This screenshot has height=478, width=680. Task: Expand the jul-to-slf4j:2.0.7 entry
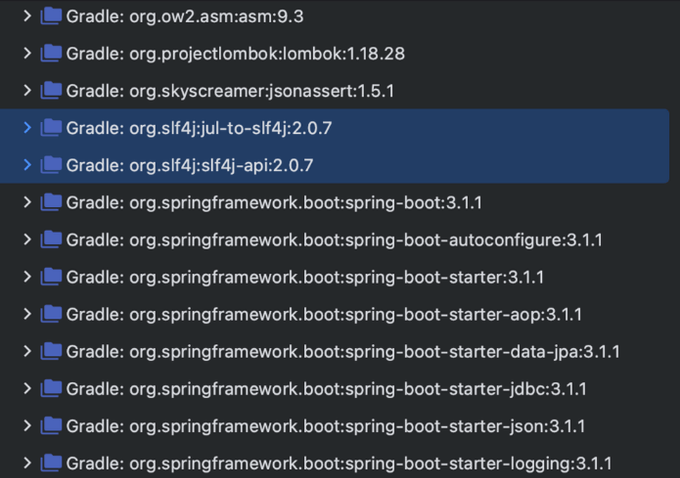coord(27,128)
